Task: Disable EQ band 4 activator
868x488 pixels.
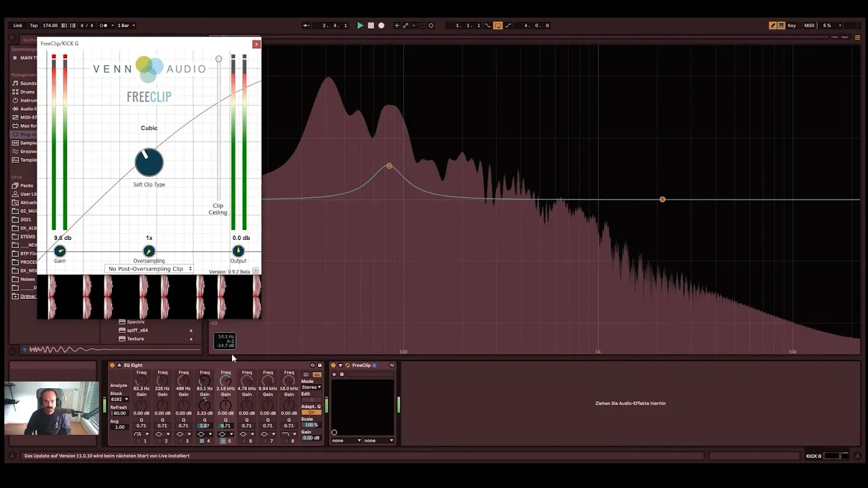Action: click(x=202, y=441)
